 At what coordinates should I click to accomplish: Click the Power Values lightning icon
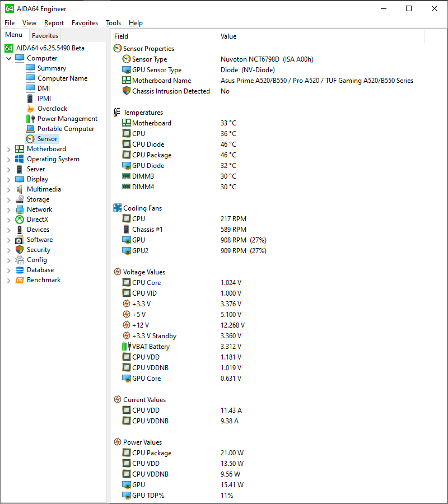click(118, 442)
